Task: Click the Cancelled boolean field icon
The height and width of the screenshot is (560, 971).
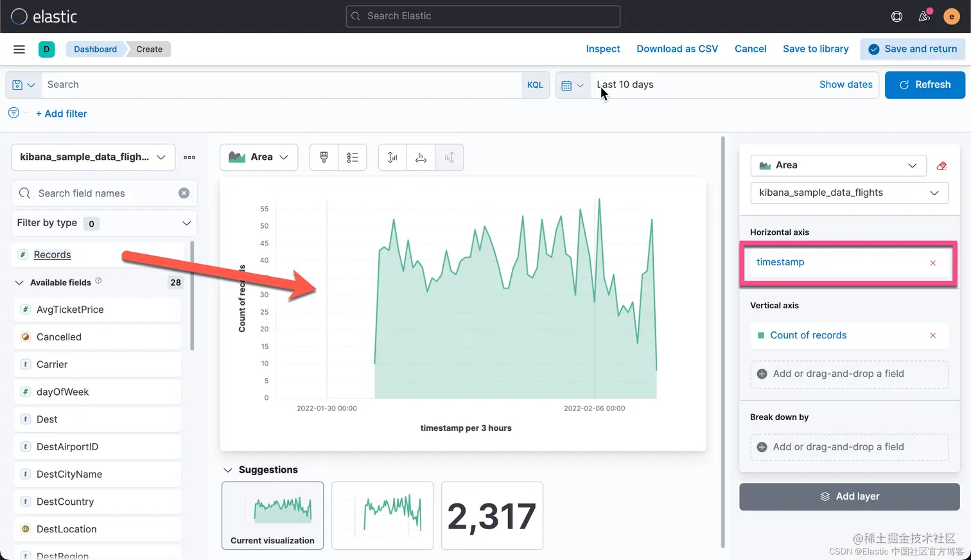Action: tap(25, 337)
